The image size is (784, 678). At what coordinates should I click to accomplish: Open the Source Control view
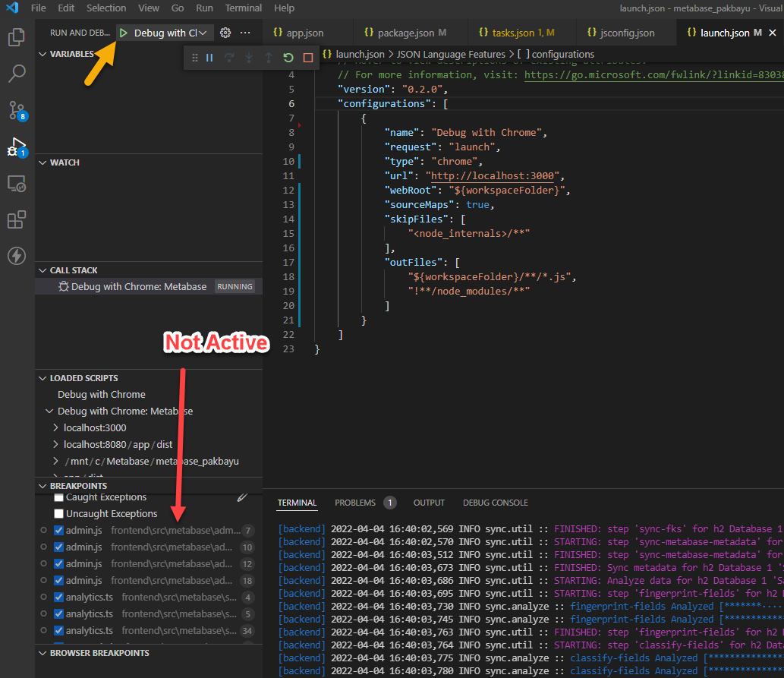click(17, 111)
